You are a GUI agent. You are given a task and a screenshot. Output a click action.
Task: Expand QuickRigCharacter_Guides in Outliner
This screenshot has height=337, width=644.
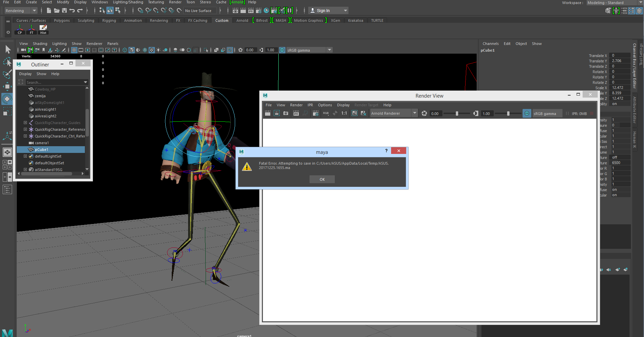click(25, 123)
